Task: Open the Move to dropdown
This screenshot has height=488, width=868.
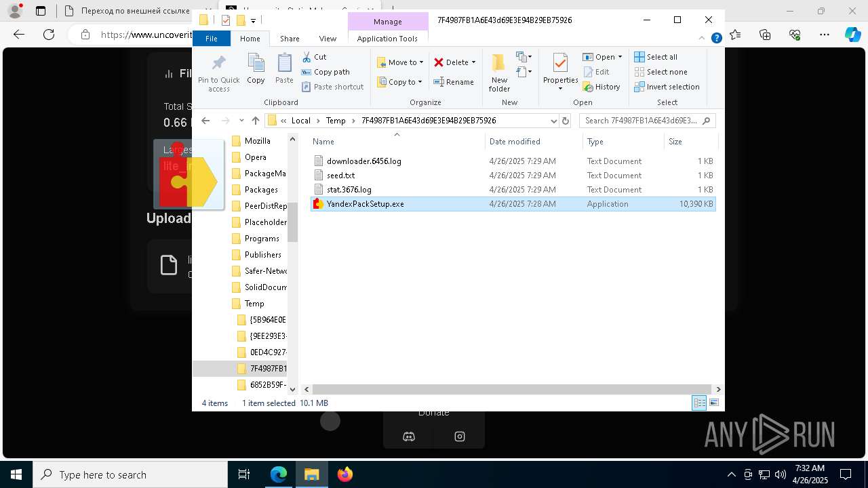Action: click(x=400, y=62)
